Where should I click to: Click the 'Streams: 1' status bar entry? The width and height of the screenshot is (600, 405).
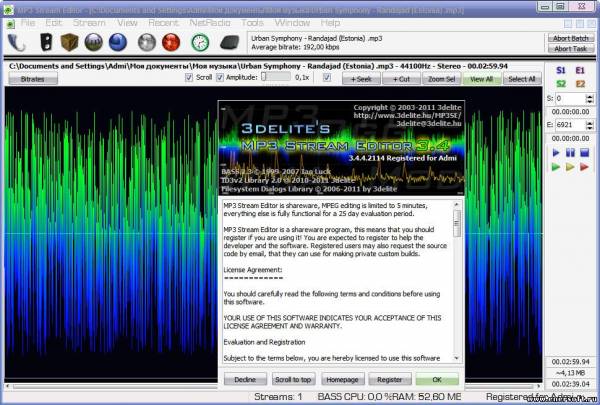point(278,397)
